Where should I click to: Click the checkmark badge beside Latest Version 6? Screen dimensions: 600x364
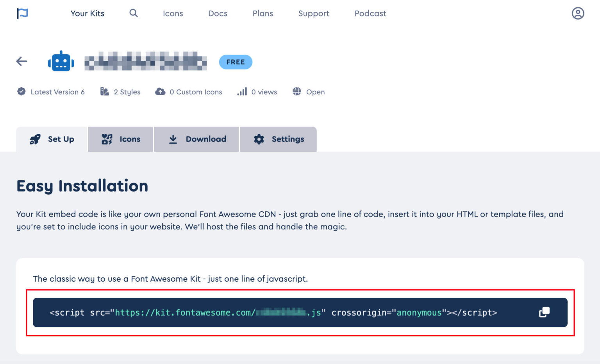[x=21, y=91]
